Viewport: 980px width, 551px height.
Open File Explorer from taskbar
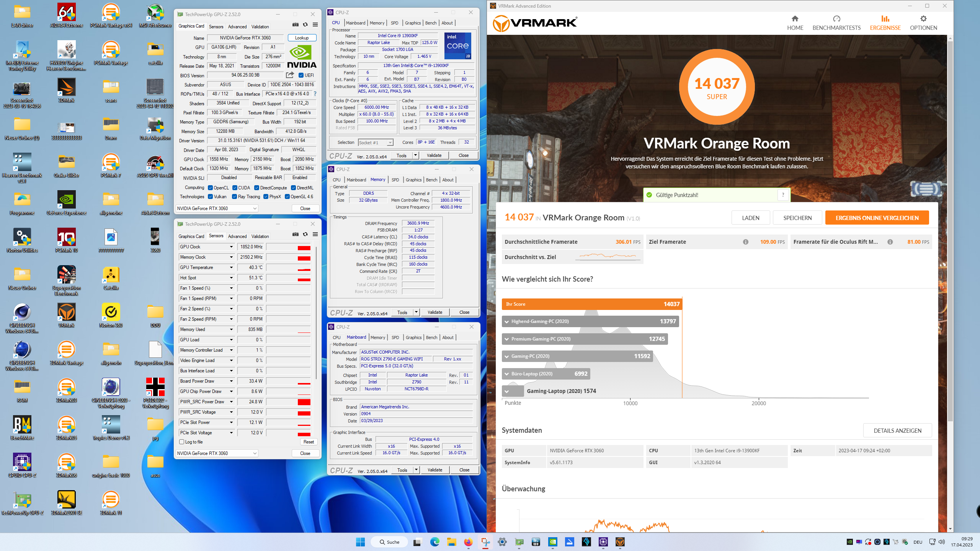(x=451, y=542)
